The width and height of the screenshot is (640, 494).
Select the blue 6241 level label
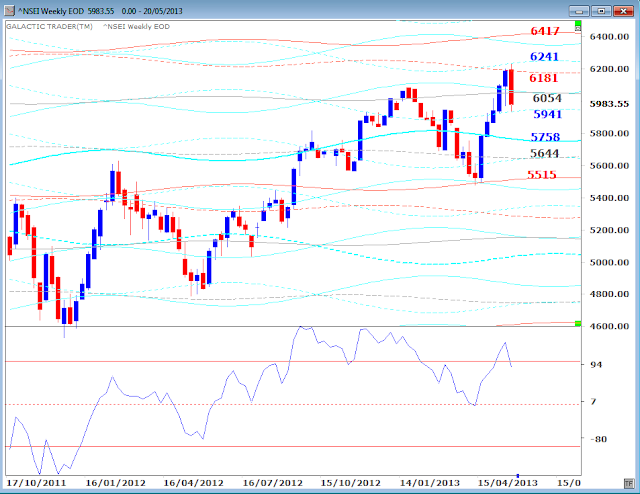point(544,56)
